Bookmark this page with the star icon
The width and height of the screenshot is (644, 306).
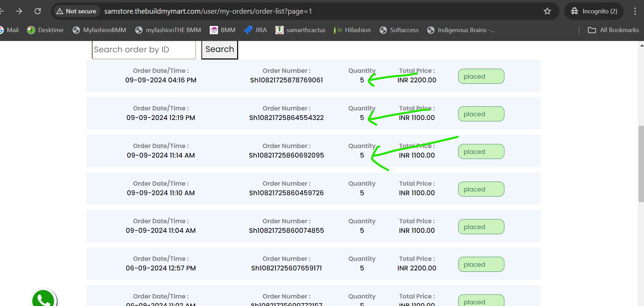coord(547,11)
